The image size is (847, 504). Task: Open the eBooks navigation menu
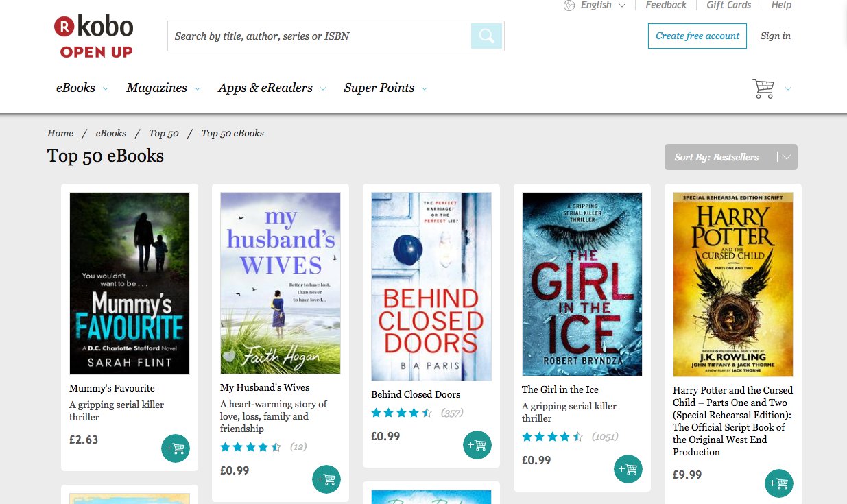tap(75, 88)
